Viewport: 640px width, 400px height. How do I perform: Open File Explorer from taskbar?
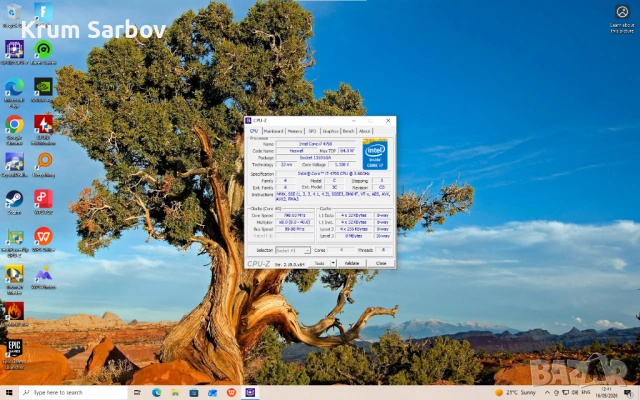[x=175, y=393]
